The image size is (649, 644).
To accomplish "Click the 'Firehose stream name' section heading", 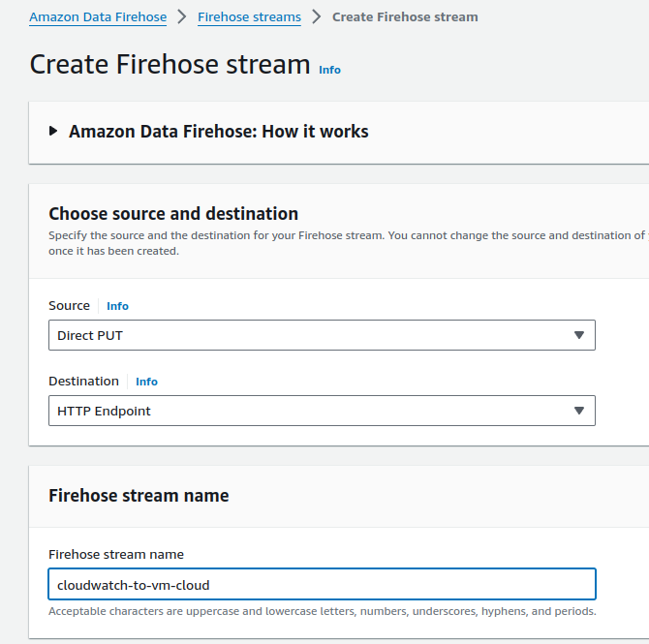I will tap(139, 496).
